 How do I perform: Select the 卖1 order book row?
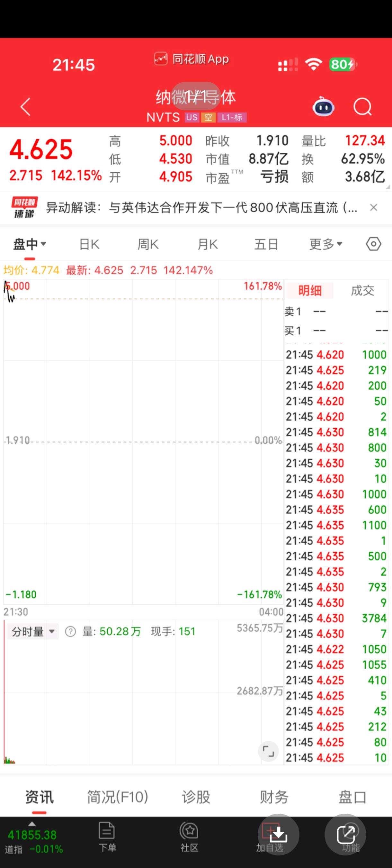point(336,311)
